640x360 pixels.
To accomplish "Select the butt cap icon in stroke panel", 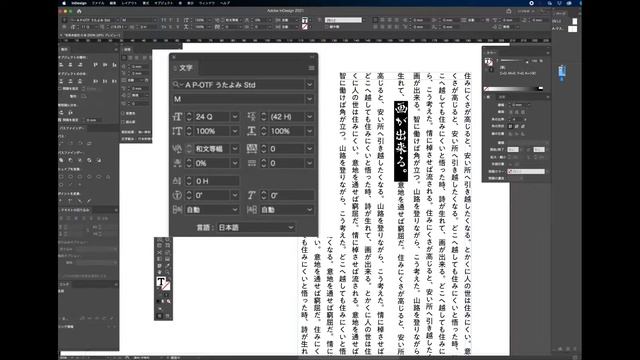I will click(511, 112).
